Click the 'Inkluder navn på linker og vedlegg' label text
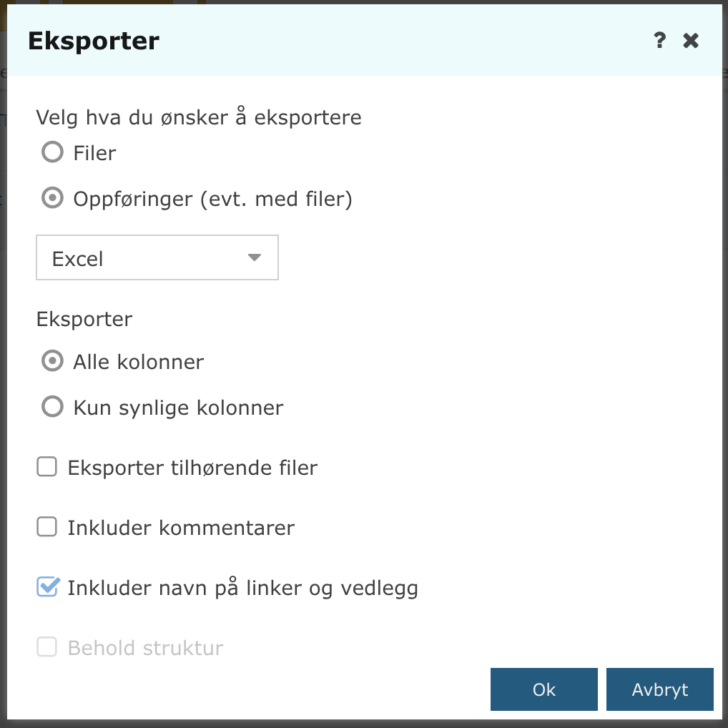728x728 pixels. (243, 588)
